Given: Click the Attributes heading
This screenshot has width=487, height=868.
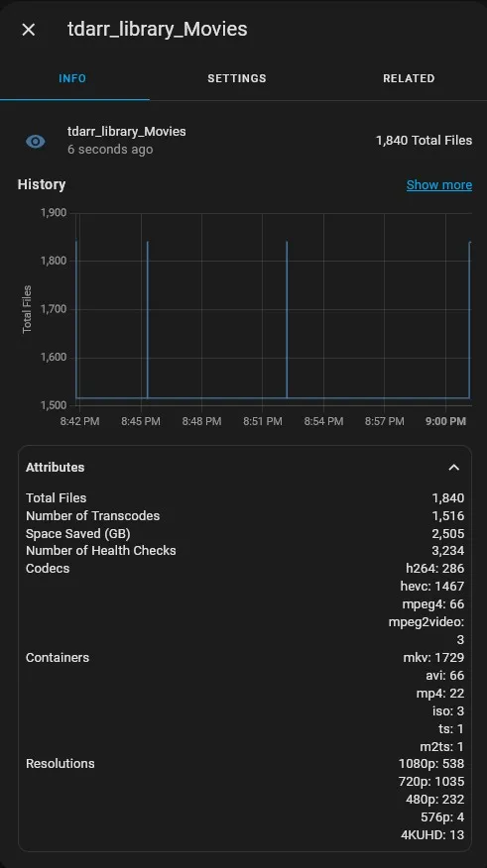Looking at the screenshot, I should tap(55, 468).
